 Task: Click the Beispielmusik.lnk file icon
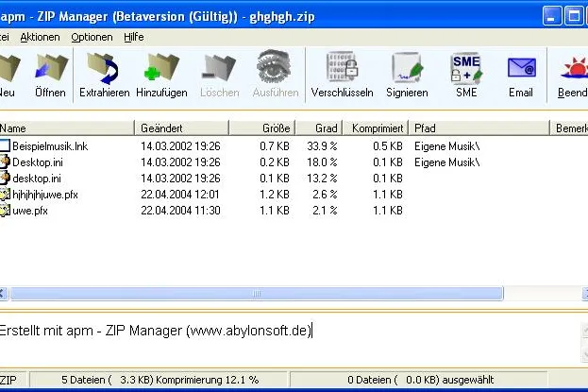click(x=5, y=145)
